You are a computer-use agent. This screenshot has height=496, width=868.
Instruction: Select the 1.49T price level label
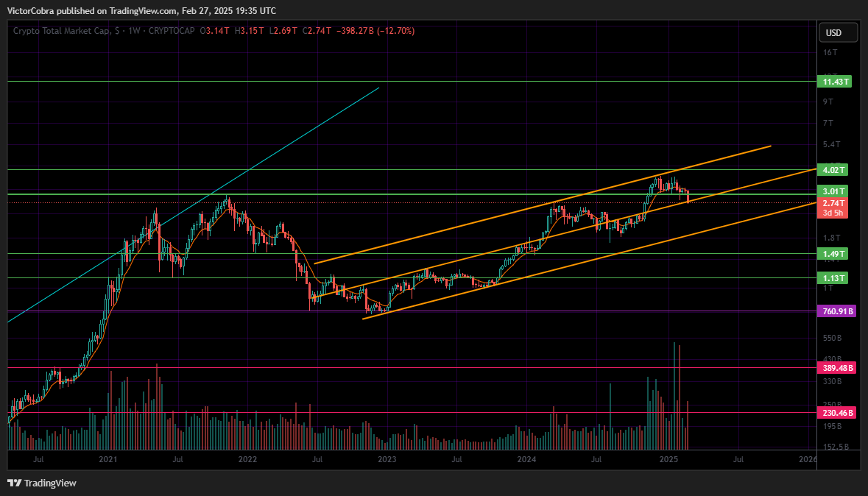(833, 254)
